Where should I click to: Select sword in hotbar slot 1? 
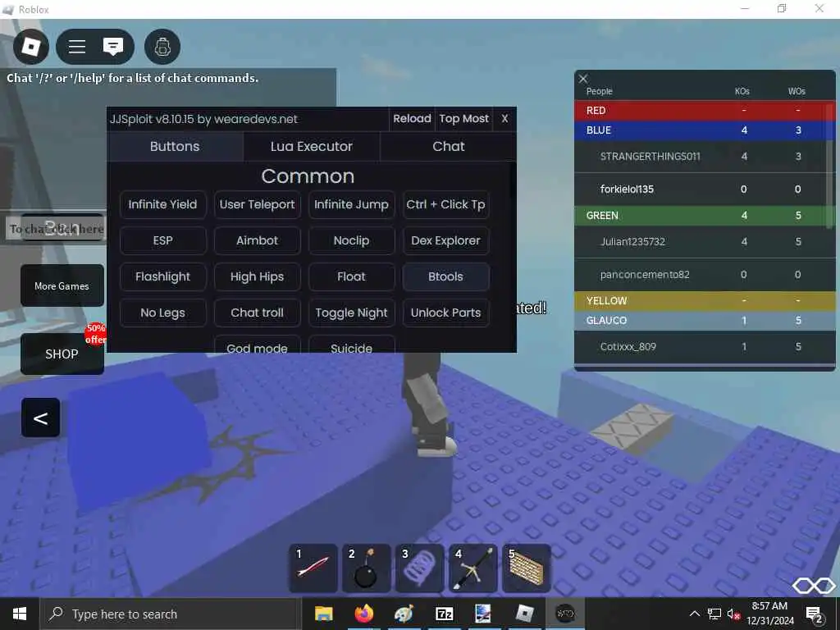(x=313, y=568)
